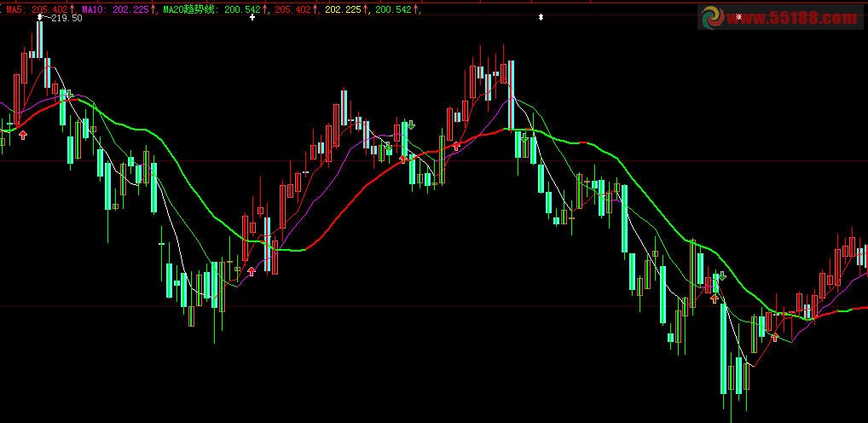Image resolution: width=868 pixels, height=423 pixels.
Task: Click the candlestick at the 219.50 high
Action: tap(40, 38)
